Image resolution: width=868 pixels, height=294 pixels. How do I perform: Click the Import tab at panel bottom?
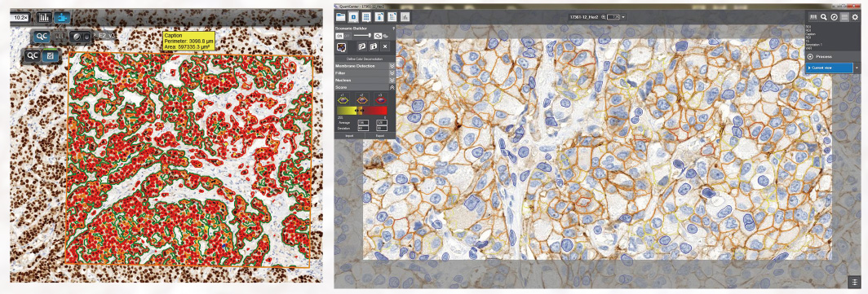pos(349,135)
